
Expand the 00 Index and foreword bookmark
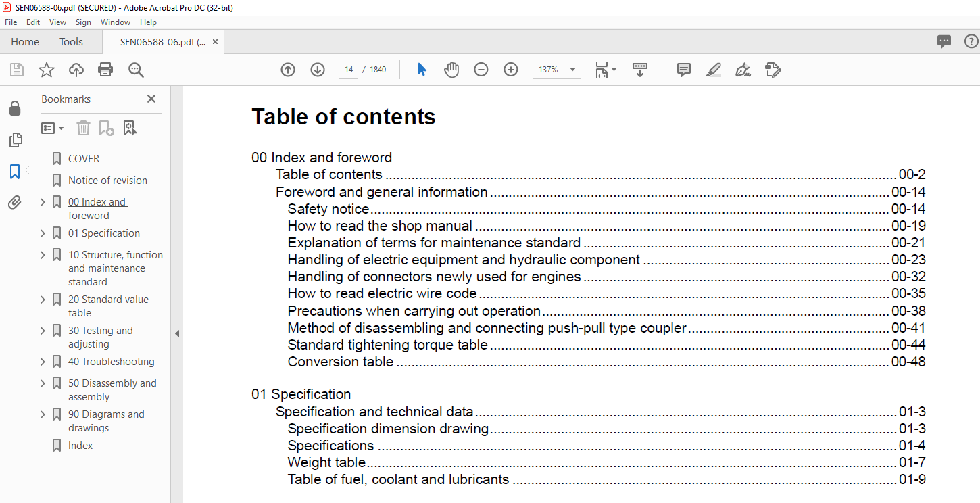coord(43,202)
